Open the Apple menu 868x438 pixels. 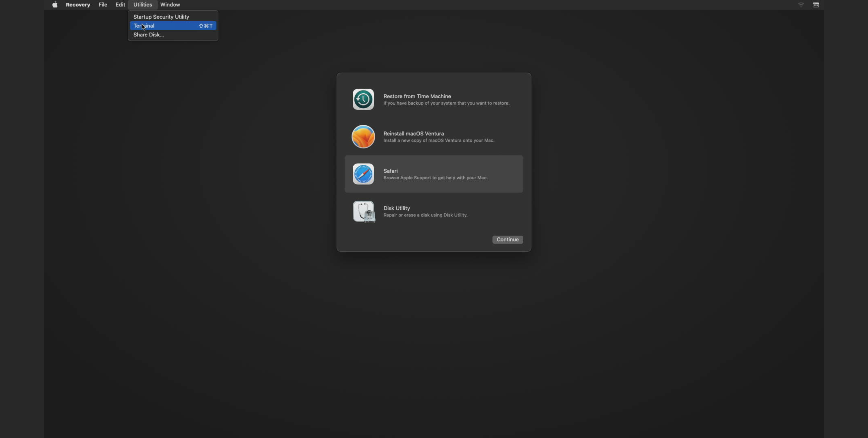click(x=55, y=4)
